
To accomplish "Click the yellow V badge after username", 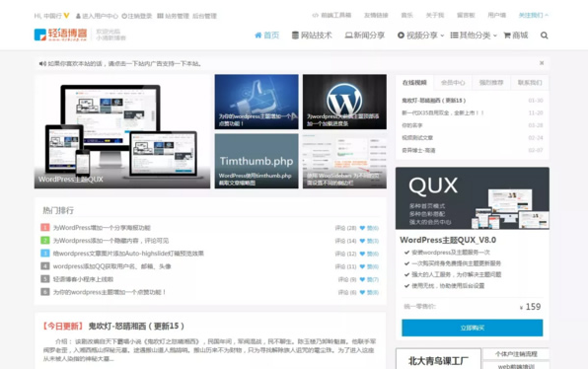I will 66,16.
